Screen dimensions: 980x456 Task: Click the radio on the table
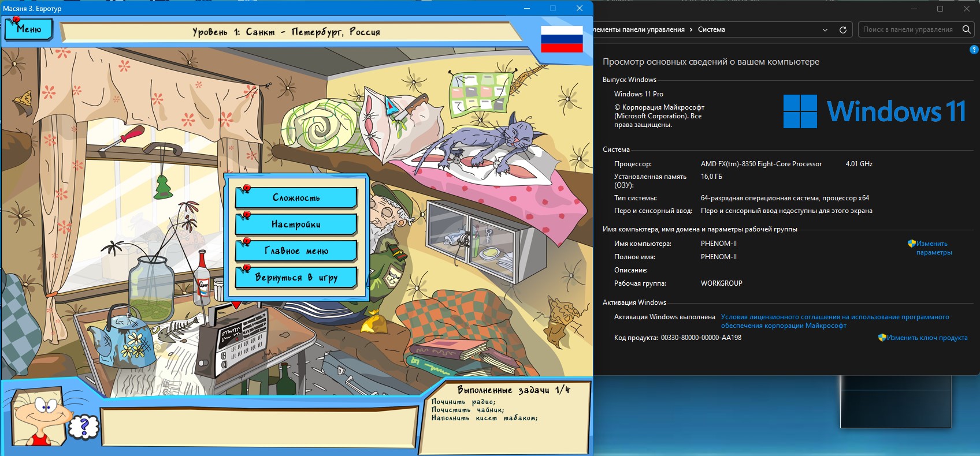point(234,341)
